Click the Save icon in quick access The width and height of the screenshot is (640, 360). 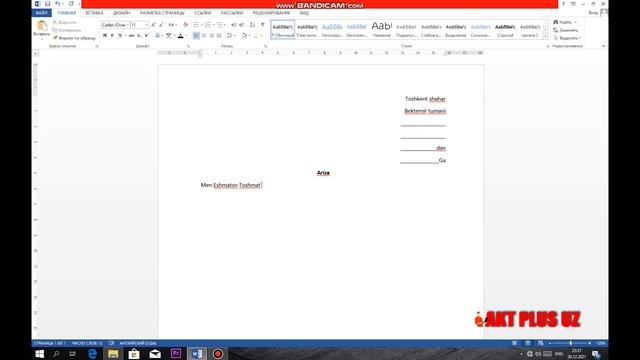coord(47,4)
